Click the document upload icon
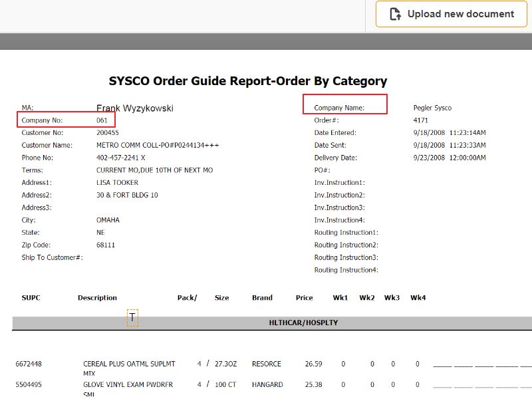 (395, 14)
